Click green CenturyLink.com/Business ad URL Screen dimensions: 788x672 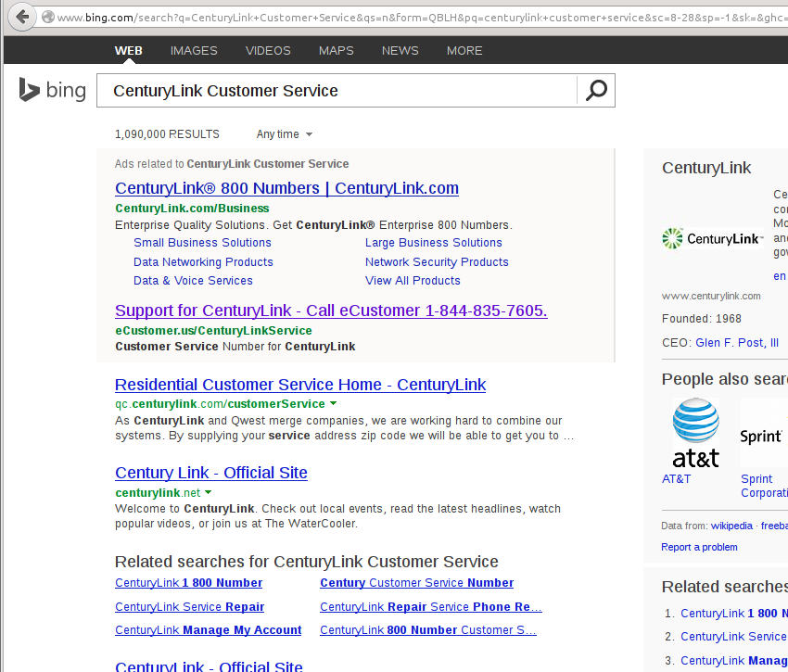[x=192, y=208]
